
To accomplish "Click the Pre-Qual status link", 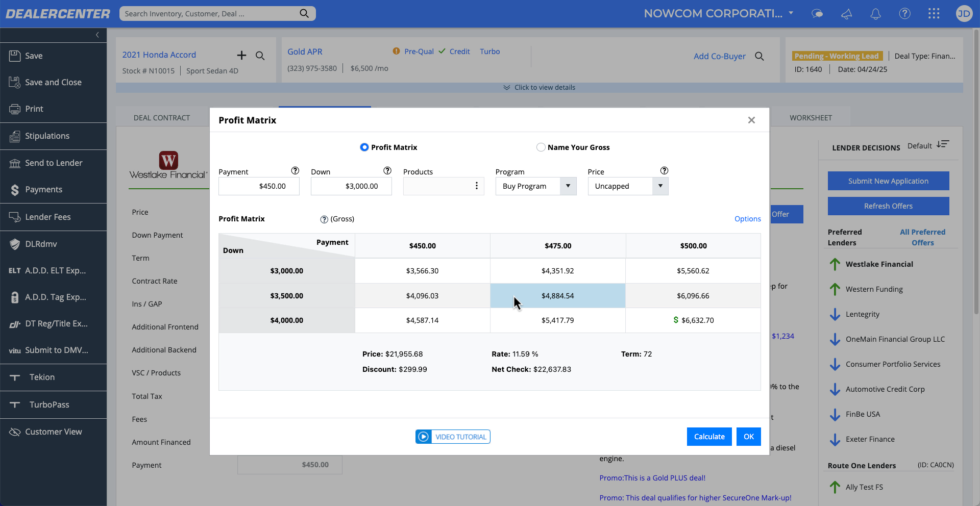I will tap(419, 52).
